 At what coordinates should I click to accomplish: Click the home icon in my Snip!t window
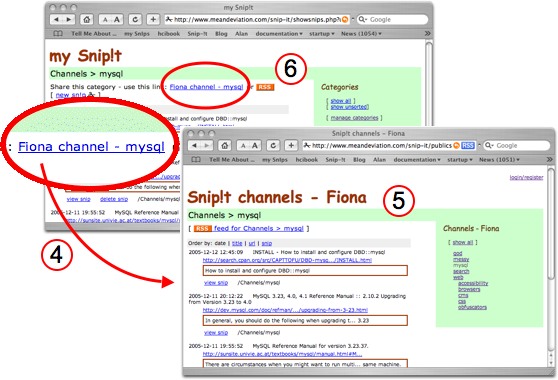pos(87,20)
